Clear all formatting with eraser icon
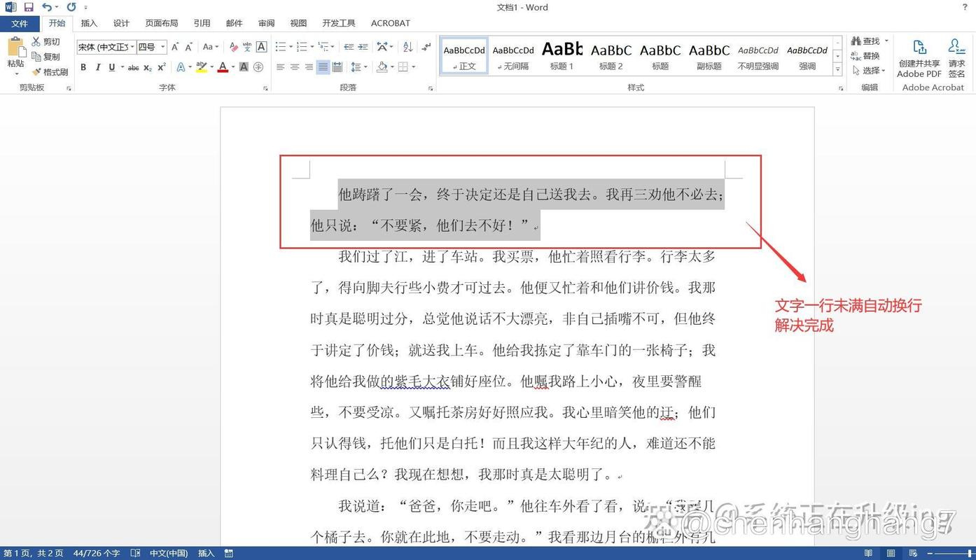 [234, 47]
